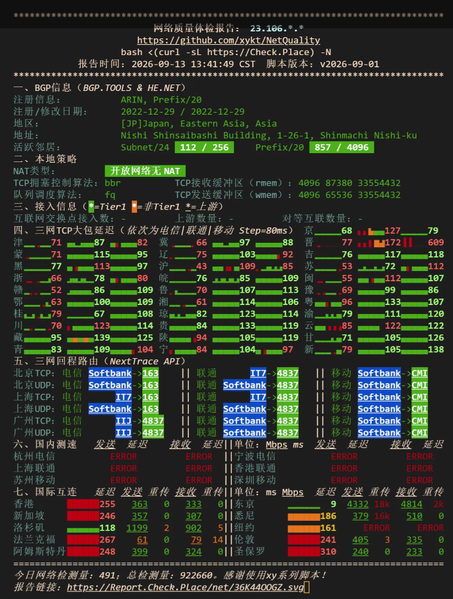Click IT7 in 上海TCP 电信 route
Screen dimensions: 453x599
(123, 397)
